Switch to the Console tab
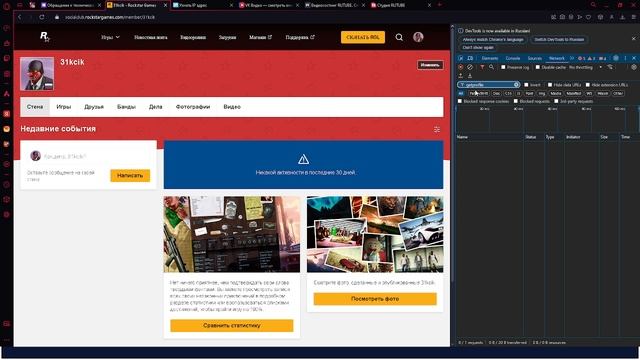 [513, 58]
